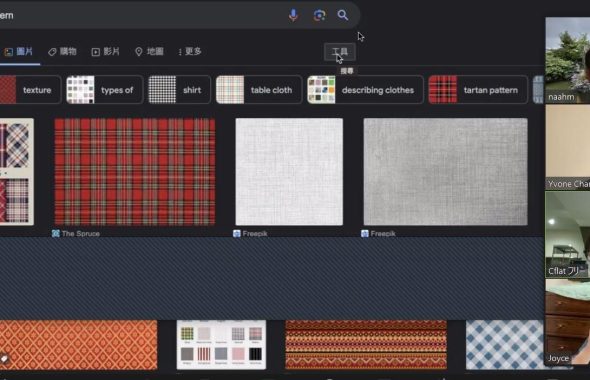Select the tartan pattern filter chip
Viewport: 590px width, 380px height.
click(478, 90)
